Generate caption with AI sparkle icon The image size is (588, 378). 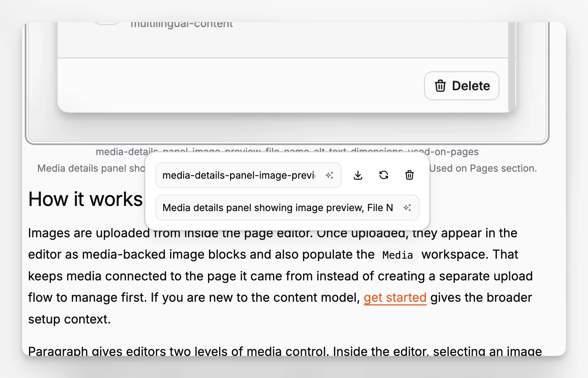pos(407,208)
